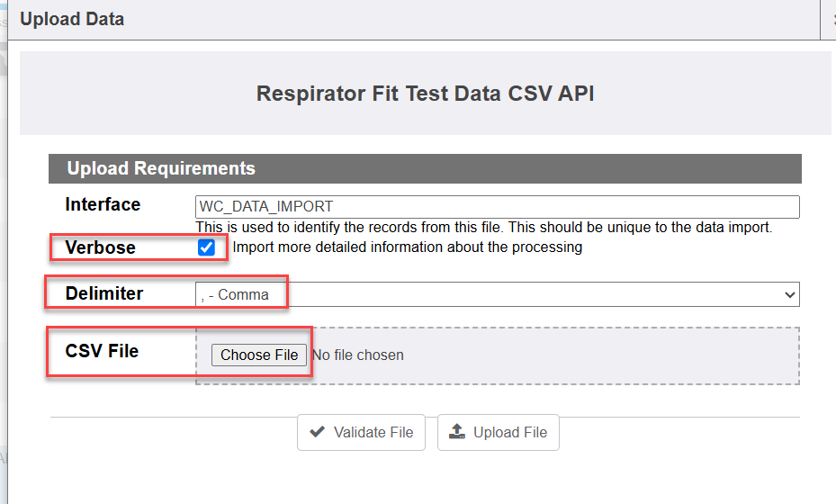836x504 pixels.
Task: Click the Upload File button label
Action: tap(509, 433)
